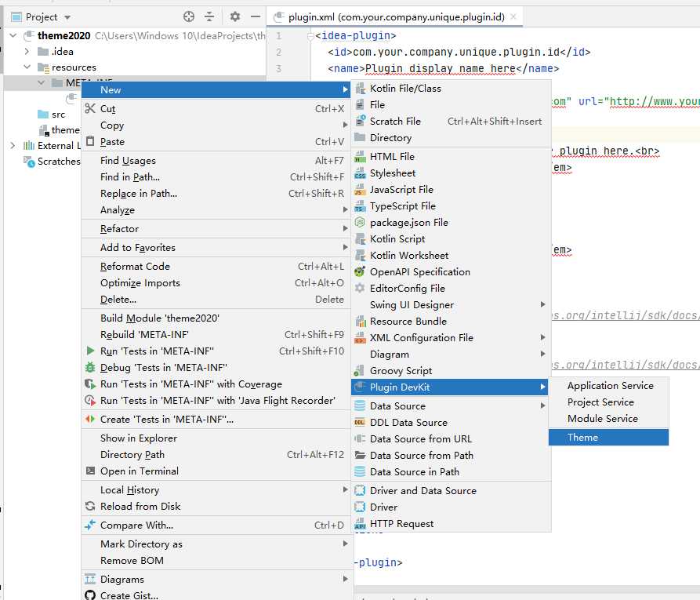This screenshot has height=600, width=700.
Task: Click Show in Explorer
Action: (216, 438)
